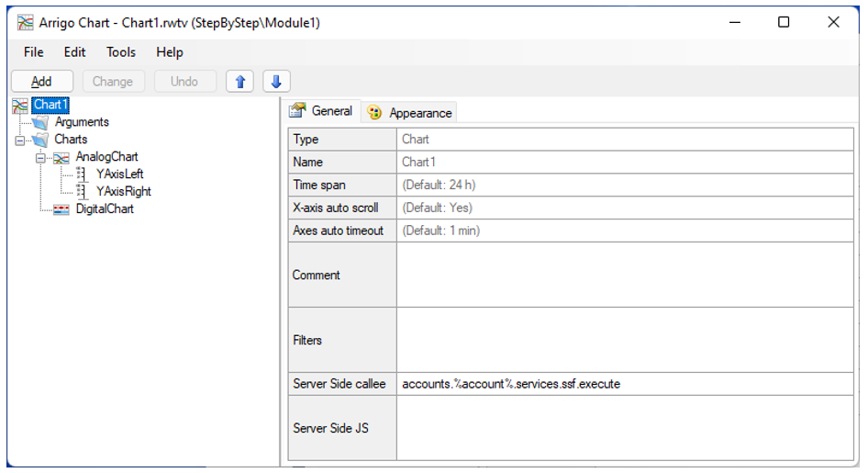The height and width of the screenshot is (473, 868).
Task: Click the Arguments folder icon
Action: tap(39, 122)
